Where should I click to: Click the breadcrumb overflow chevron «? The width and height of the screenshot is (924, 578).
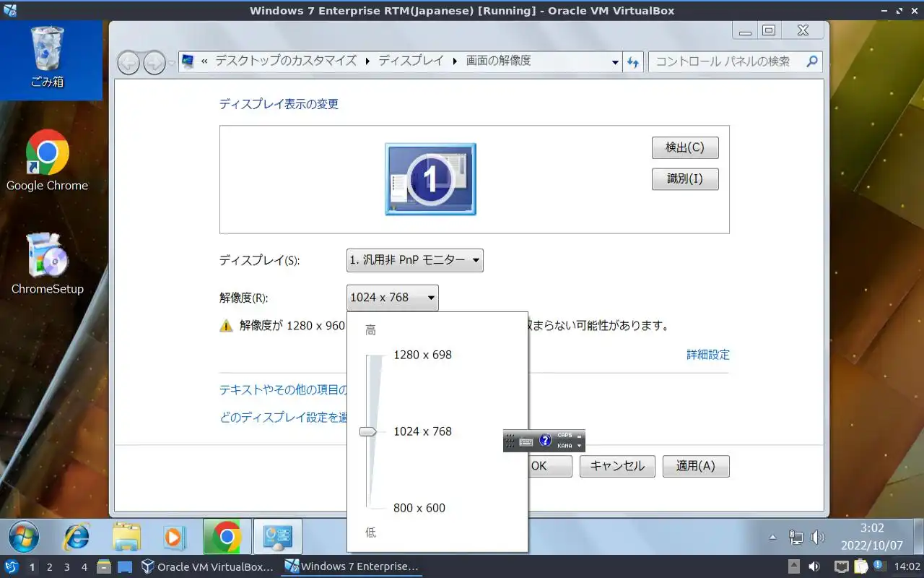pyautogui.click(x=204, y=61)
